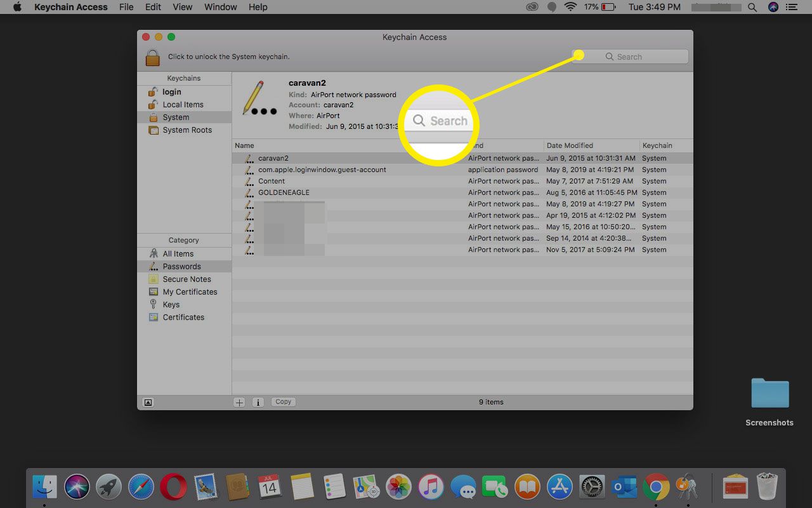Screen dimensions: 812x508
Task: Sort list by Keychain column header
Action: point(657,145)
